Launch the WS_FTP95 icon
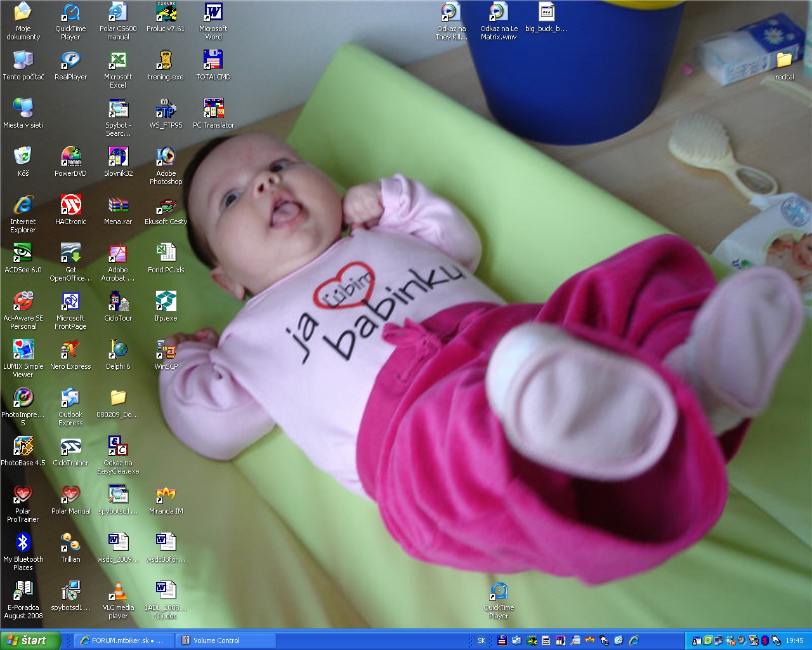This screenshot has height=650, width=812. click(166, 109)
